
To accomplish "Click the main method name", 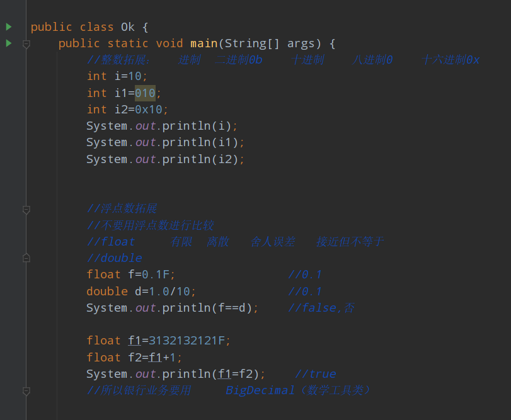I will point(204,43).
